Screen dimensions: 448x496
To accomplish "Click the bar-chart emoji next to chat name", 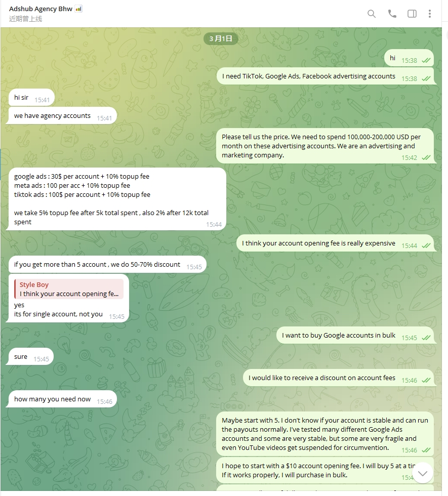I will coord(78,9).
